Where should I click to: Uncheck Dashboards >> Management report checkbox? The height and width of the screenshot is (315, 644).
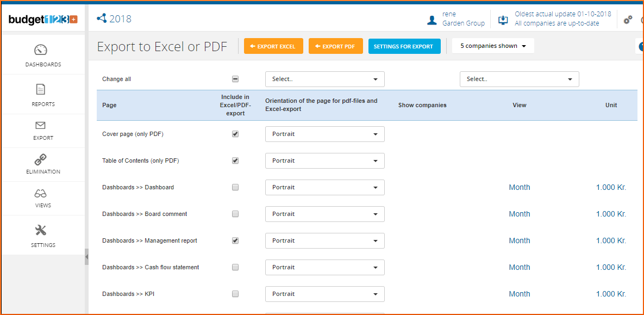pyautogui.click(x=235, y=240)
